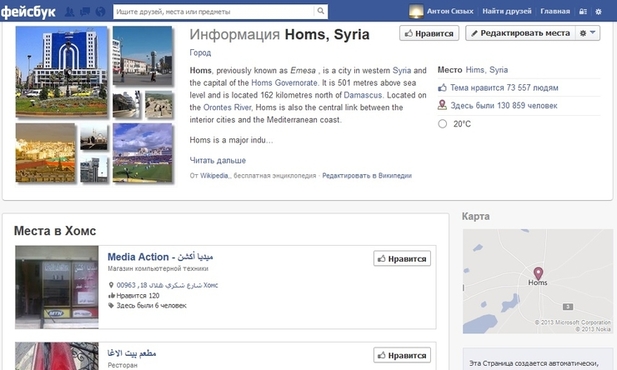Open large blue building photo

point(61,72)
